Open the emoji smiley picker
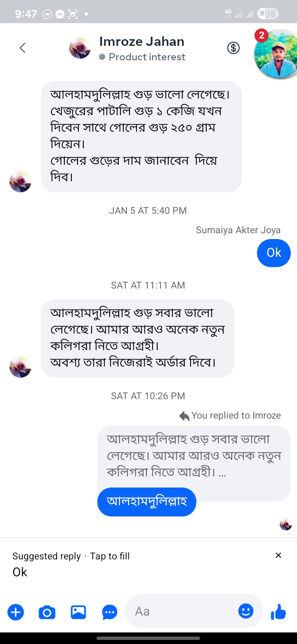Screen dimensions: 297x644 coord(246,611)
